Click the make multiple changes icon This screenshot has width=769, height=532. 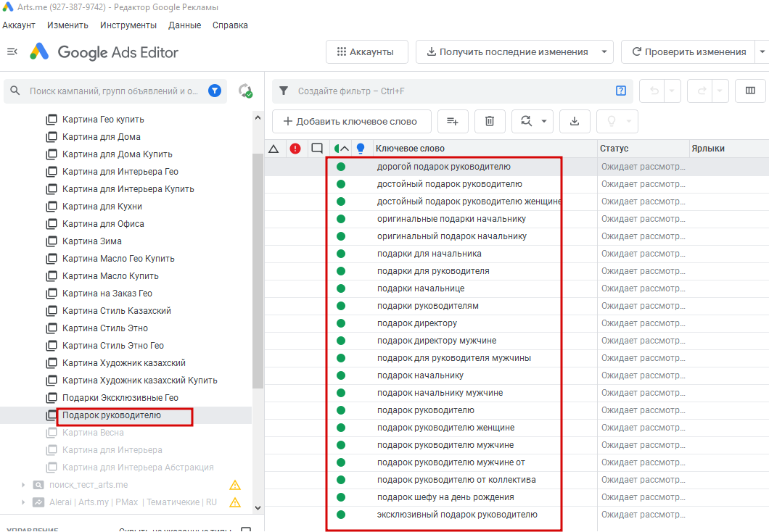(452, 121)
